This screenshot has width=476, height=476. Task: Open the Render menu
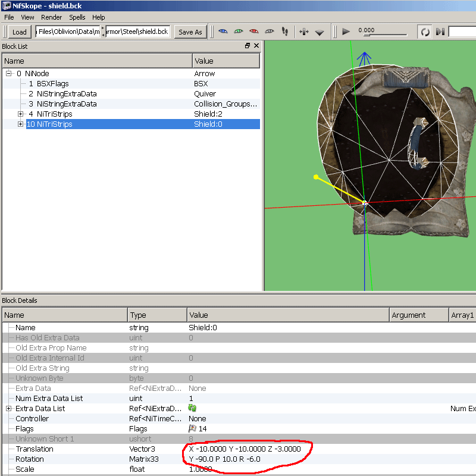[x=51, y=17]
